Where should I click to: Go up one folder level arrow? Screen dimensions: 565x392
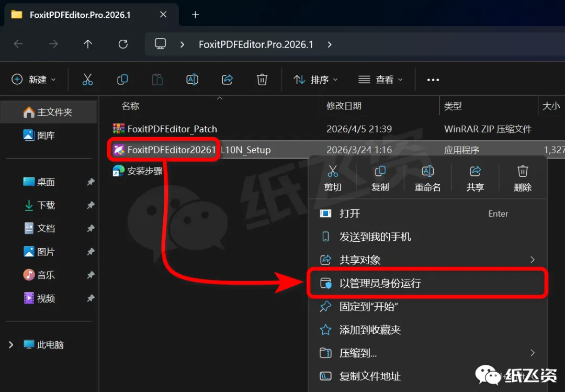point(87,44)
